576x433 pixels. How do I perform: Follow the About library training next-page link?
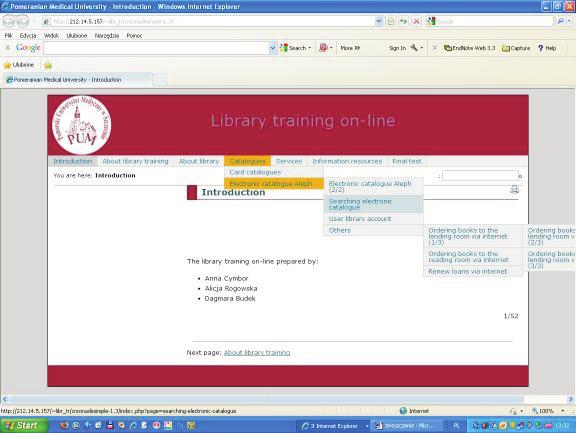pyautogui.click(x=257, y=353)
